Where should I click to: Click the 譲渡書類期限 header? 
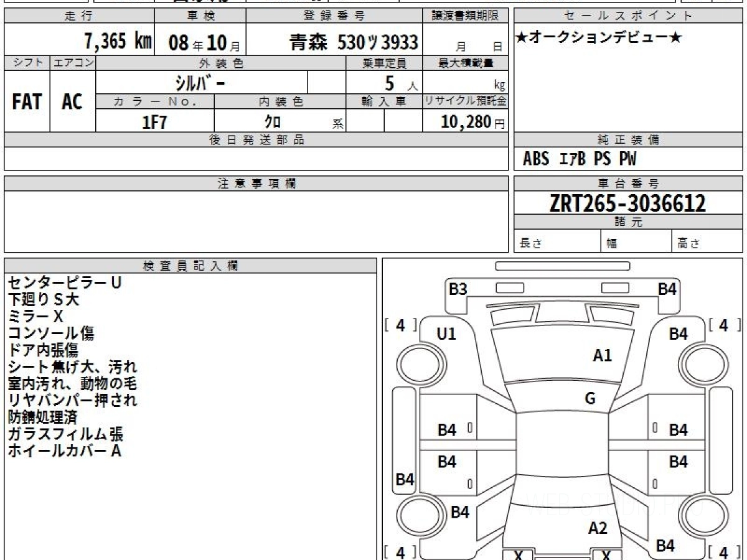pyautogui.click(x=466, y=16)
